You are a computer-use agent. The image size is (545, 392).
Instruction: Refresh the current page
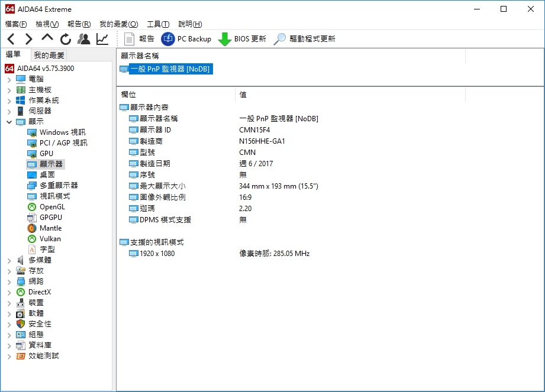tap(65, 39)
